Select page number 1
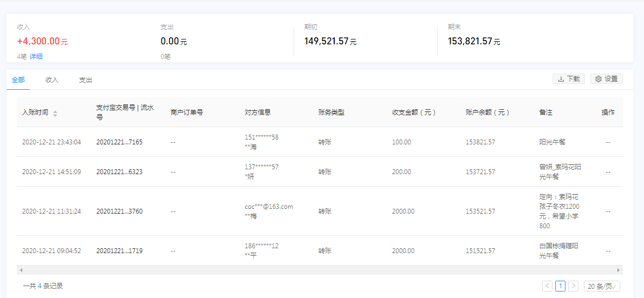Viewport: 644px width, 298px height. click(560, 286)
